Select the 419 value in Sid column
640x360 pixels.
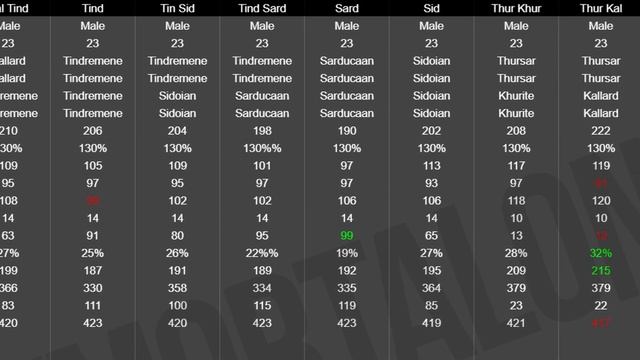tap(431, 323)
